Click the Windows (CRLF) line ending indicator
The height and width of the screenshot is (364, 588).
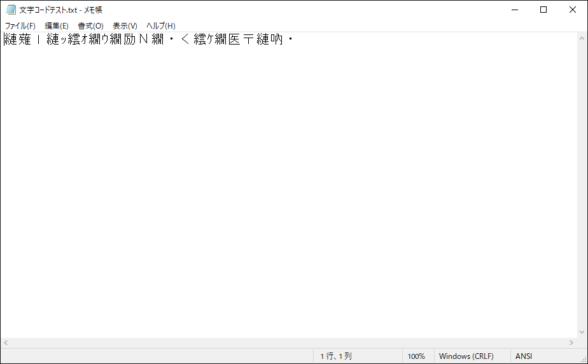click(466, 356)
